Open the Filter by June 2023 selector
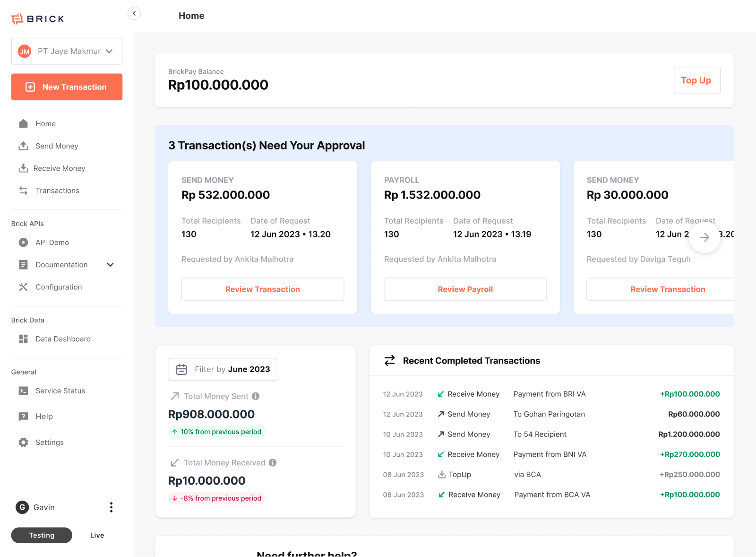Screen dimensions: 756x557 [222, 369]
